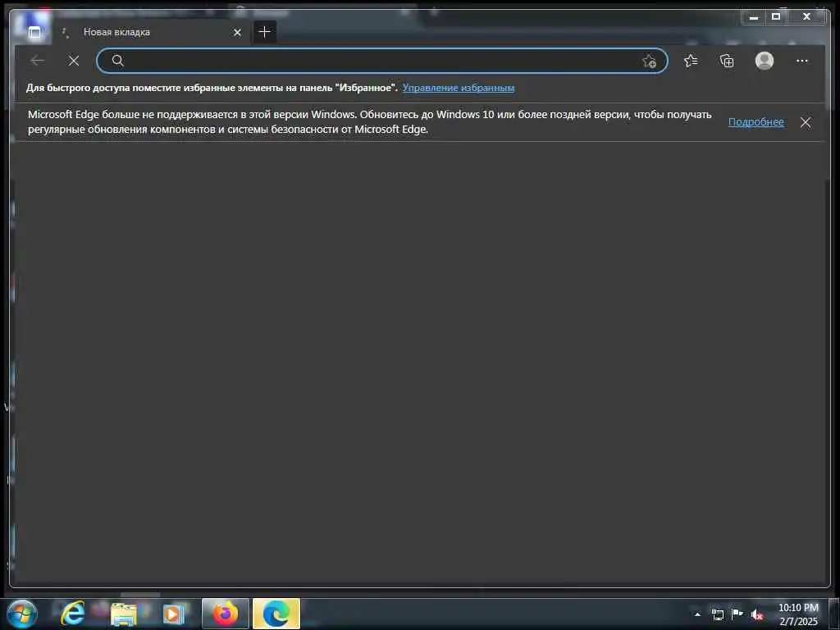This screenshot has height=630, width=840.
Task: Open the Windows Start menu
Action: [22, 614]
